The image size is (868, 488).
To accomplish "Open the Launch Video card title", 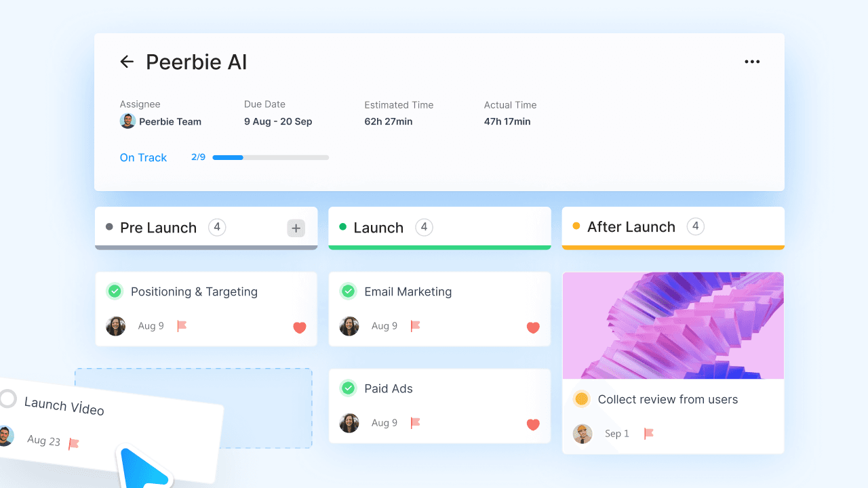I will point(64,406).
